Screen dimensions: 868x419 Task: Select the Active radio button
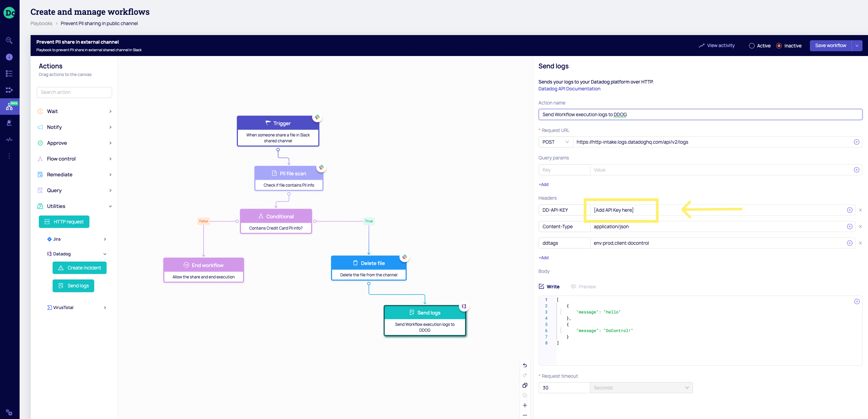[752, 46]
